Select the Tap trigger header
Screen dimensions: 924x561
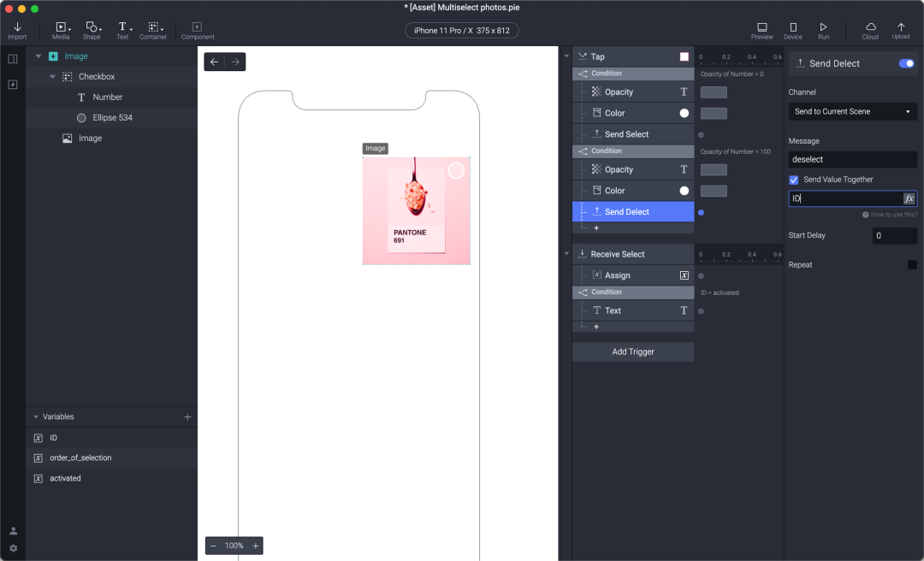pyautogui.click(x=633, y=56)
